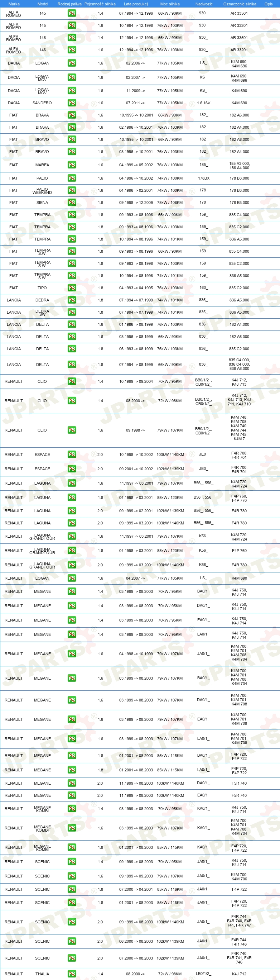280x980 pixels.
Task: Click fuel icon in Fiat Palio 178BX row
Action: click(x=72, y=178)
